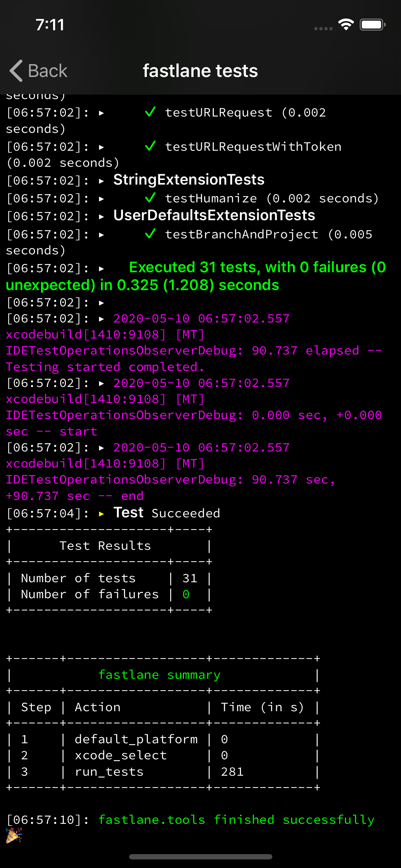
Task: Tap the 'sec -- start' magenta line
Action: (x=52, y=431)
